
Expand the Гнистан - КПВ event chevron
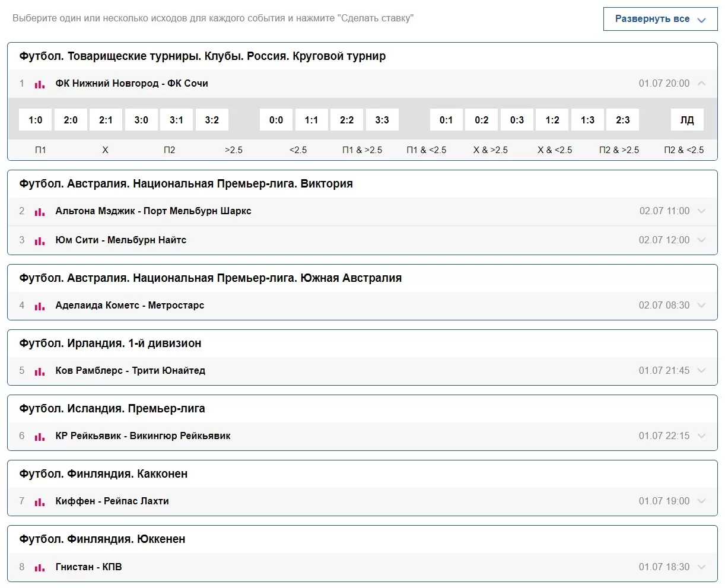[701, 567]
